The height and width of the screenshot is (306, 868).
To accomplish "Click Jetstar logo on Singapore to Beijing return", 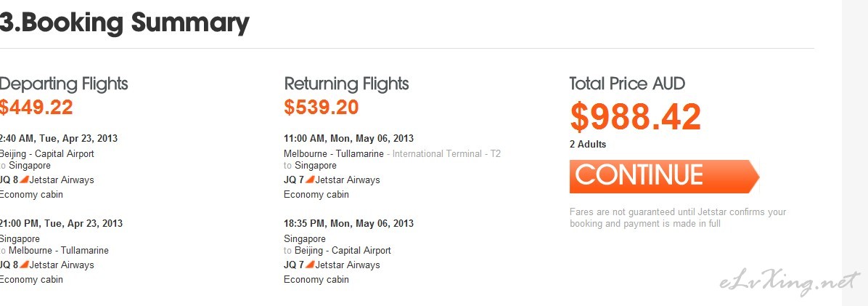I will [x=310, y=265].
